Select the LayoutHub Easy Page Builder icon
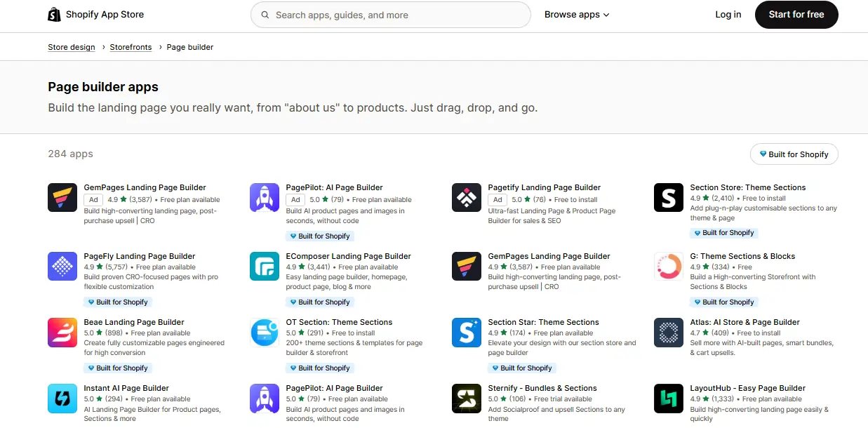This screenshot has width=868, height=428. (668, 398)
